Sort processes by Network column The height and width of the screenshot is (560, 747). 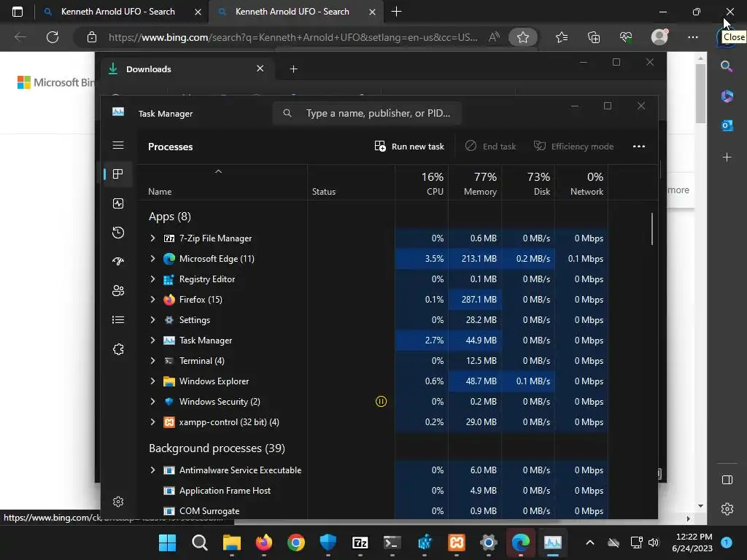(x=581, y=183)
